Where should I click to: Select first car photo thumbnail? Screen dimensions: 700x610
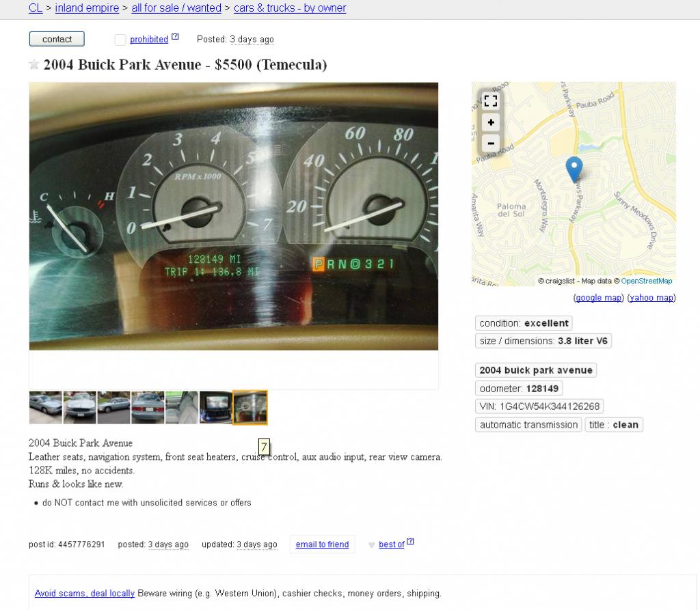click(46, 407)
